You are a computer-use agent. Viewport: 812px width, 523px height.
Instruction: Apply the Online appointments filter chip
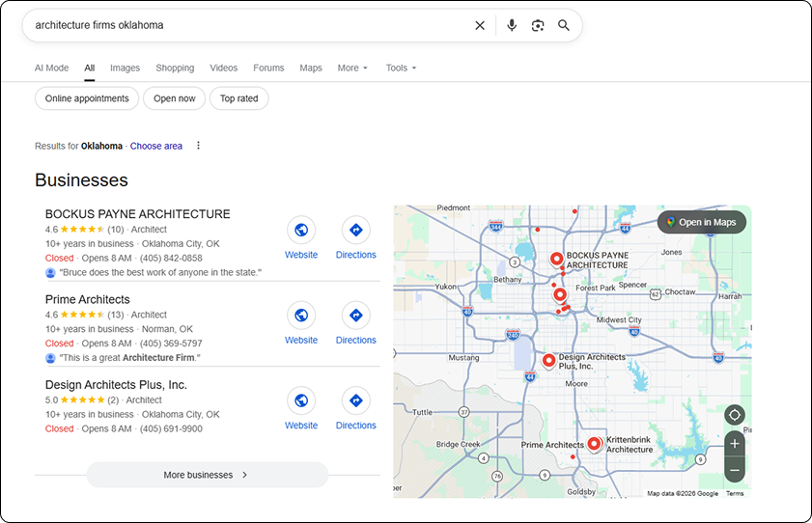87,98
